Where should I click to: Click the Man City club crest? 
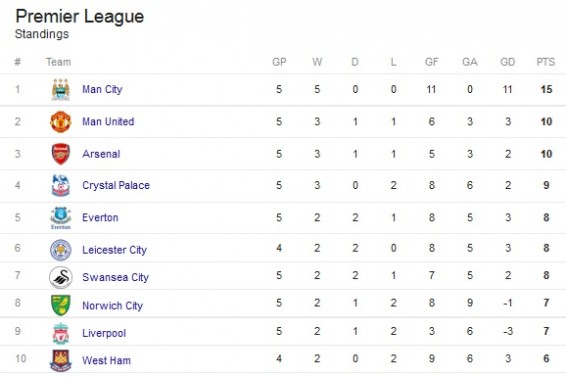tap(61, 89)
